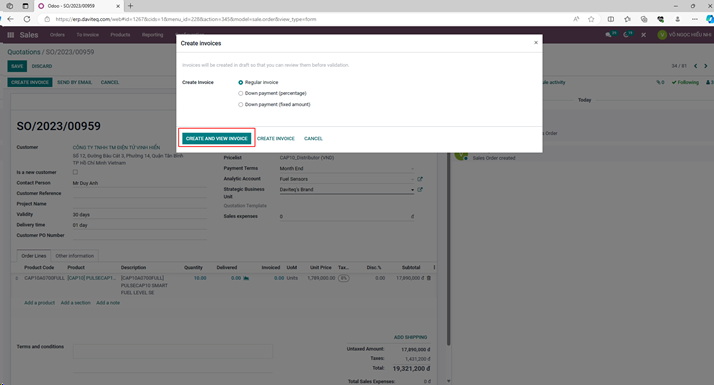Open external link next to Strategic Business Unit
Screen dimensions: 714x385
click(x=420, y=190)
